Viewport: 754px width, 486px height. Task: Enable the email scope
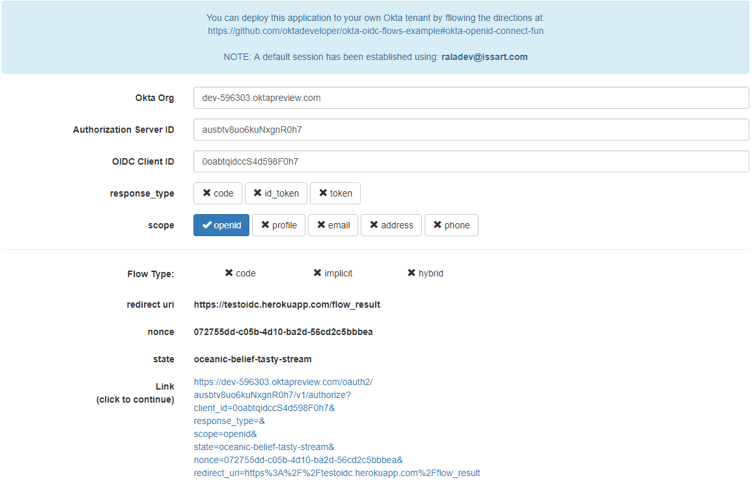pyautogui.click(x=333, y=225)
